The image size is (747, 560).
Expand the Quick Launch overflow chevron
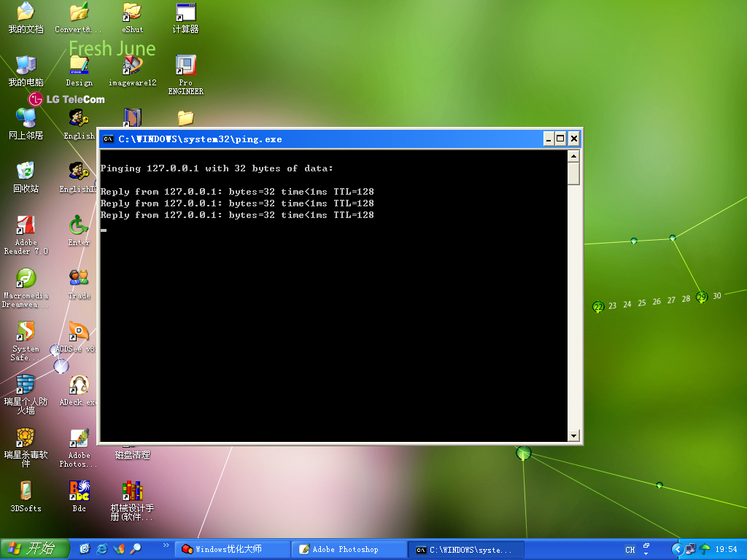pos(166,545)
